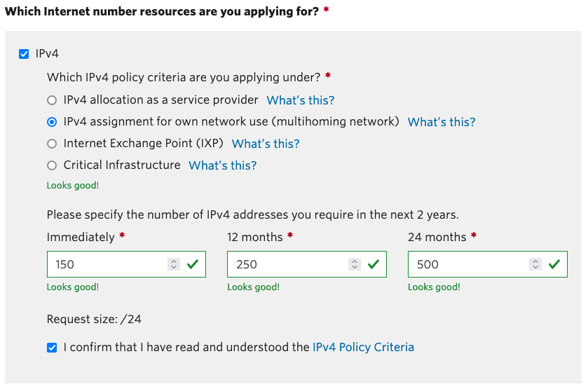Open What's this? beside multihoming network assignment

[442, 122]
